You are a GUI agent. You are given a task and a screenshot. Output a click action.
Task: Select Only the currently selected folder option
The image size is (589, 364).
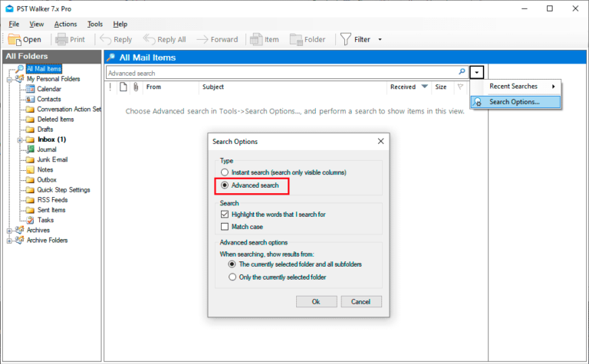pyautogui.click(x=232, y=277)
